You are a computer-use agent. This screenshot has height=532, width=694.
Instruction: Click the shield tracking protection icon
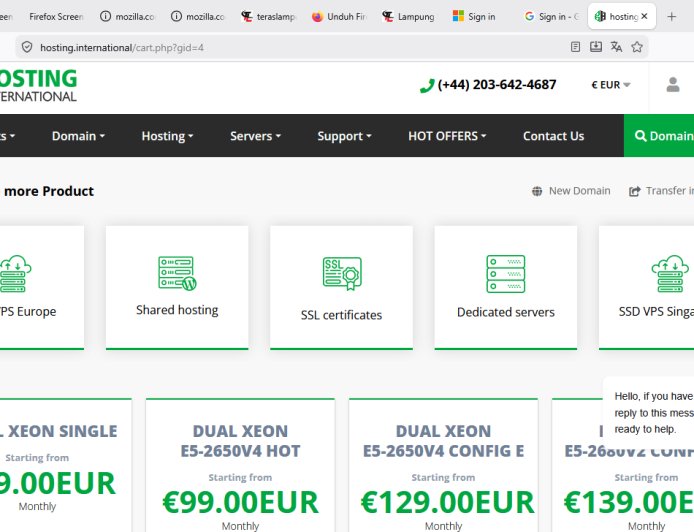(x=27, y=47)
